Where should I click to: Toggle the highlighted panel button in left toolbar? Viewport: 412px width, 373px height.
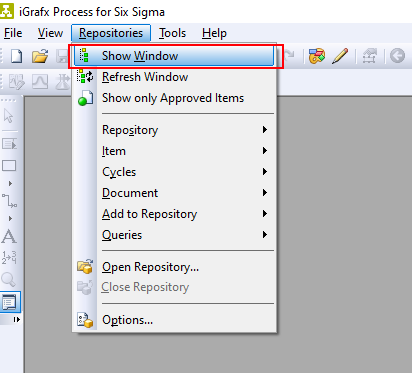coord(10,302)
